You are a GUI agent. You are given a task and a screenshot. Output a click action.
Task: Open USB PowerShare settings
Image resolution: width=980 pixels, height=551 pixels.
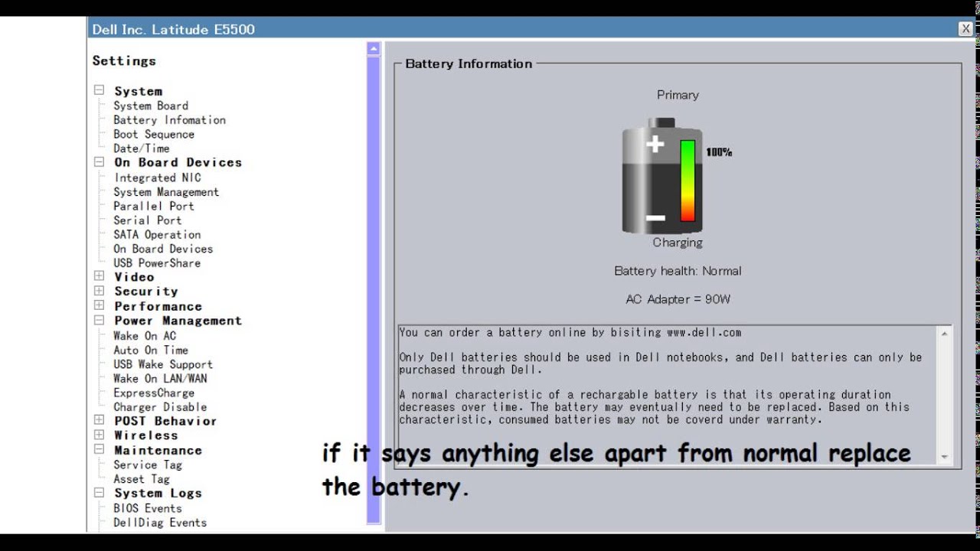click(157, 263)
